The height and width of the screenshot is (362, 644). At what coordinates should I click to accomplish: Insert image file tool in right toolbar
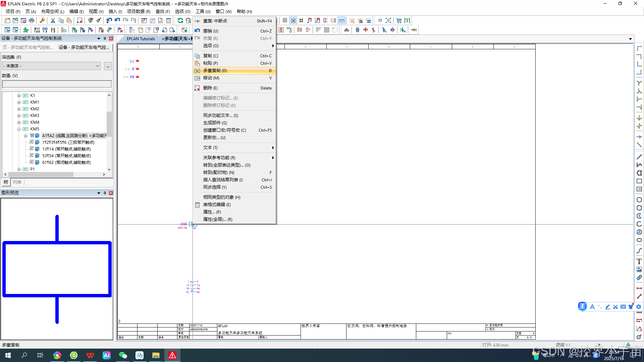[x=639, y=269]
